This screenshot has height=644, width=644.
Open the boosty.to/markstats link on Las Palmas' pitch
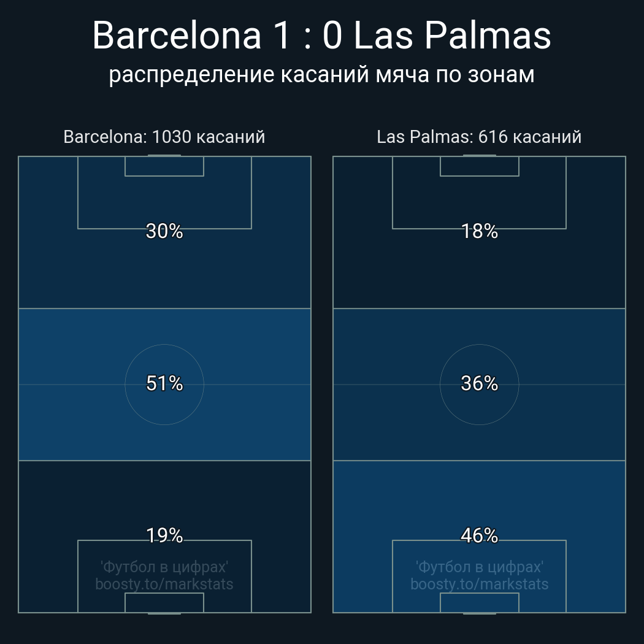[x=479, y=584]
